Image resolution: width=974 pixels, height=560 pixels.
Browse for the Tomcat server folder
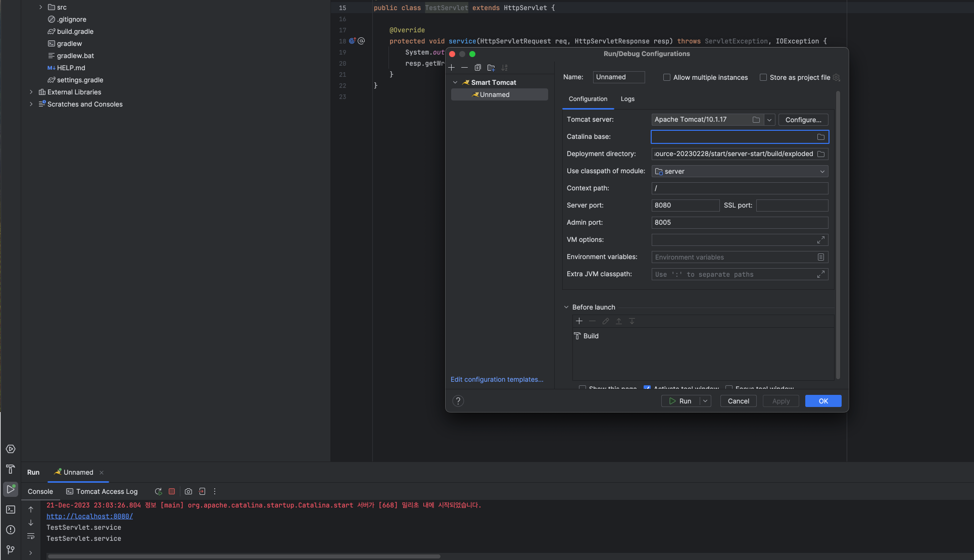pyautogui.click(x=756, y=120)
